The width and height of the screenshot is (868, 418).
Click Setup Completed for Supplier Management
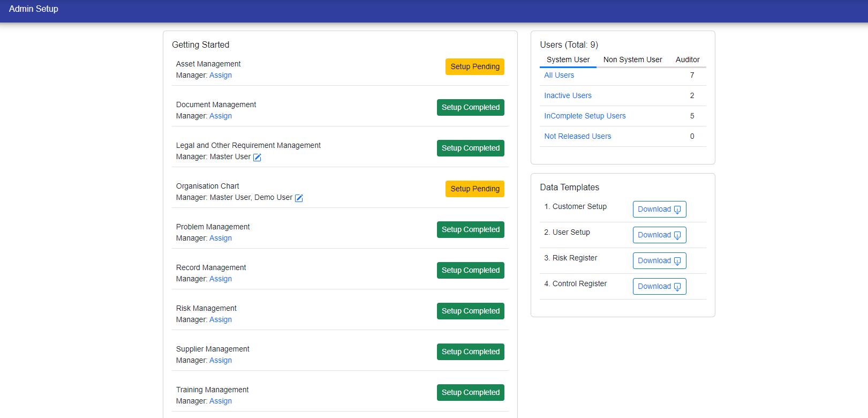470,352
